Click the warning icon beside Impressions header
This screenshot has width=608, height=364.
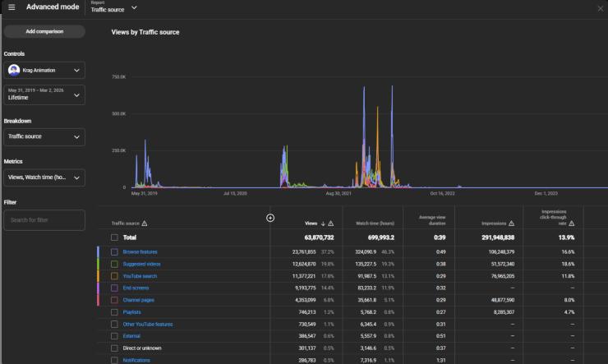[510, 223]
